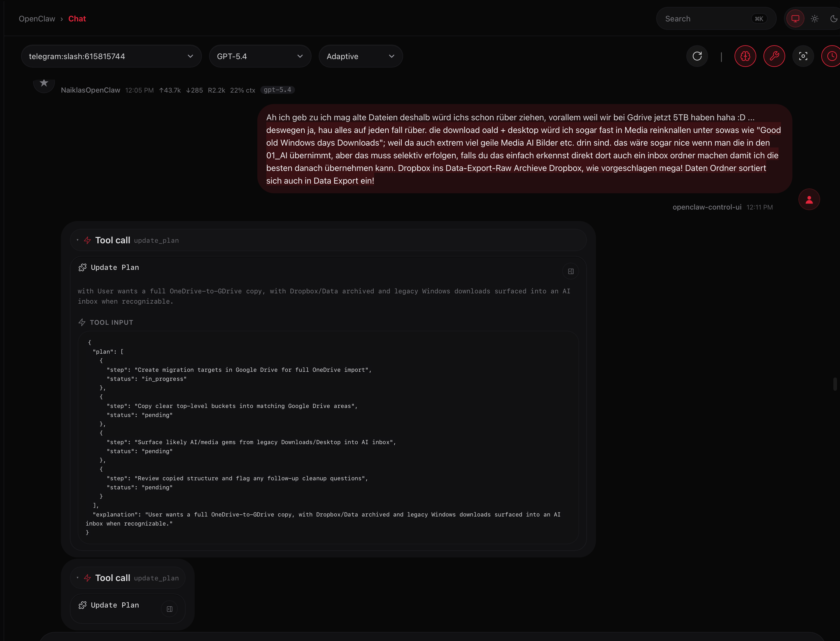Open sidebar view of second Update Plan
This screenshot has height=641, width=840.
tap(170, 609)
